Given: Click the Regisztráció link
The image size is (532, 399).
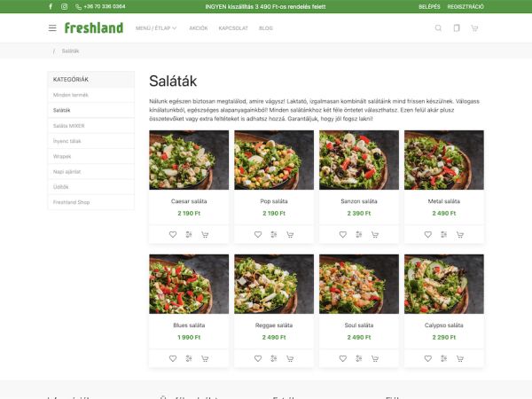Looking at the screenshot, I should click(x=465, y=7).
